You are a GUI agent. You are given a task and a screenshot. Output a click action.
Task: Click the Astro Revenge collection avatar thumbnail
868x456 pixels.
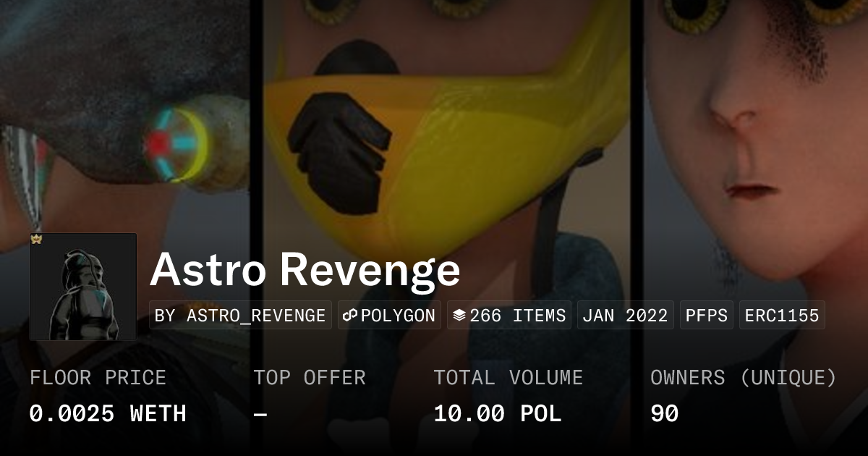click(x=83, y=287)
